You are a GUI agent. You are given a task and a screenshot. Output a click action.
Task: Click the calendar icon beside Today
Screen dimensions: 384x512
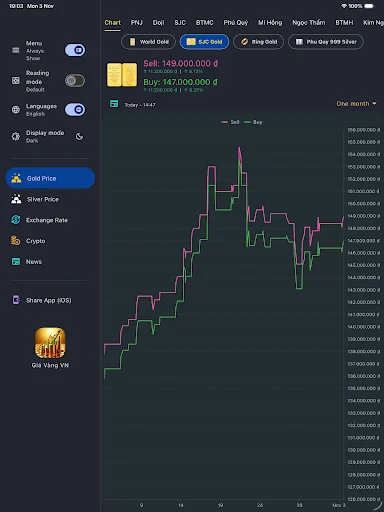click(x=114, y=104)
